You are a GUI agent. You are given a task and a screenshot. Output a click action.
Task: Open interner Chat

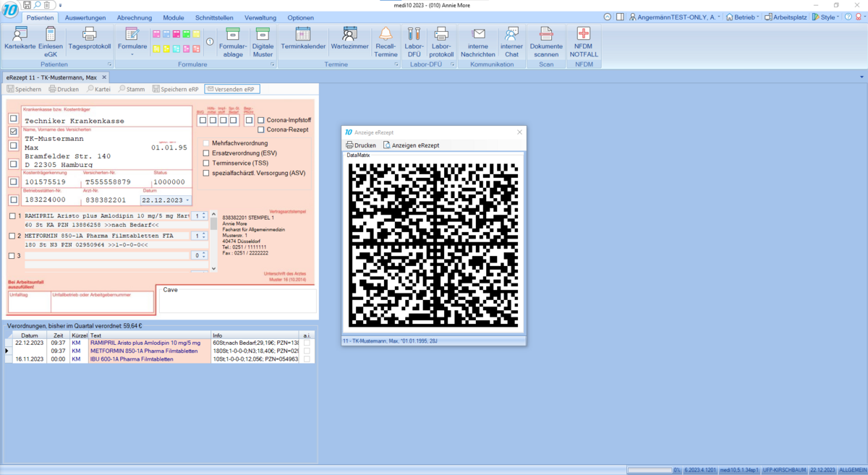click(511, 42)
